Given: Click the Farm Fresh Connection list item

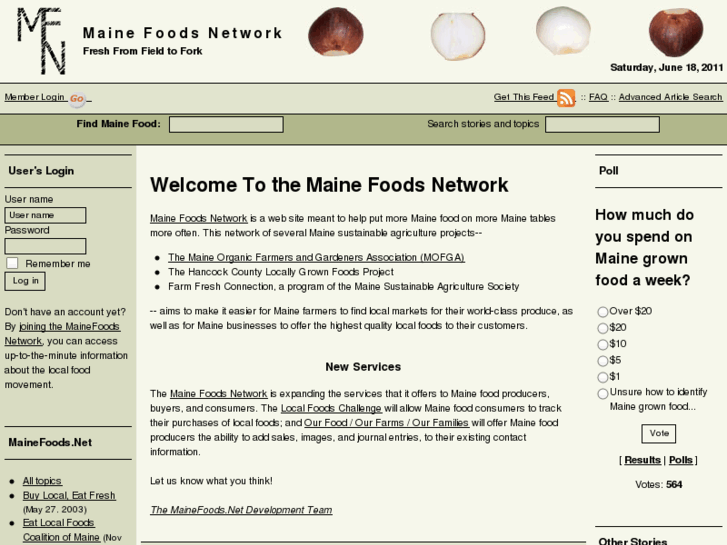Looking at the screenshot, I should pyautogui.click(x=344, y=287).
